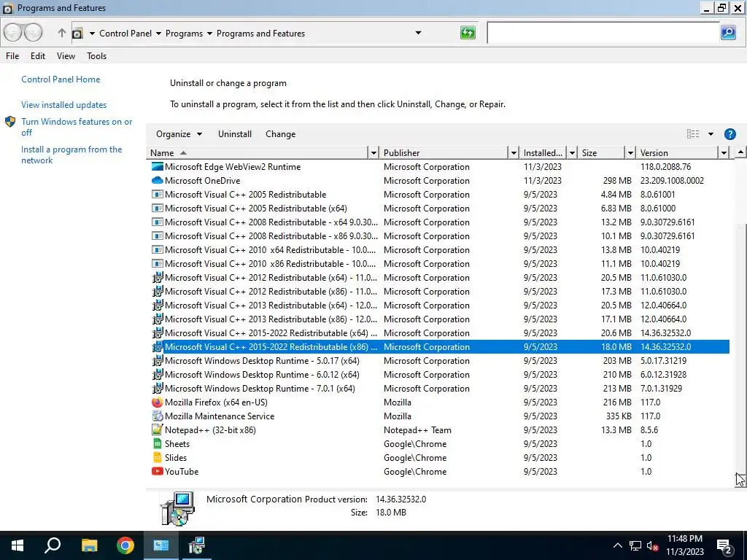Click version 23.209.1008.0002 of OneDrive
The width and height of the screenshot is (747, 560).
tap(672, 181)
